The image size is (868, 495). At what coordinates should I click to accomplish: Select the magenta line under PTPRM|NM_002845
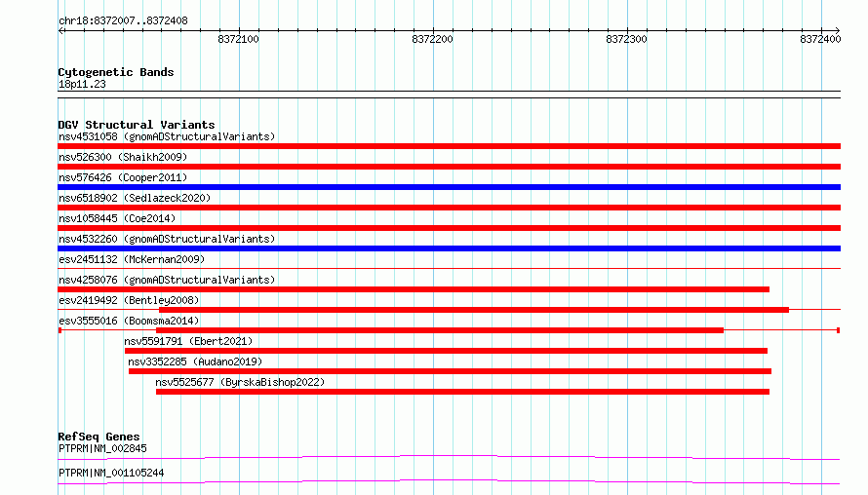[x=449, y=457]
